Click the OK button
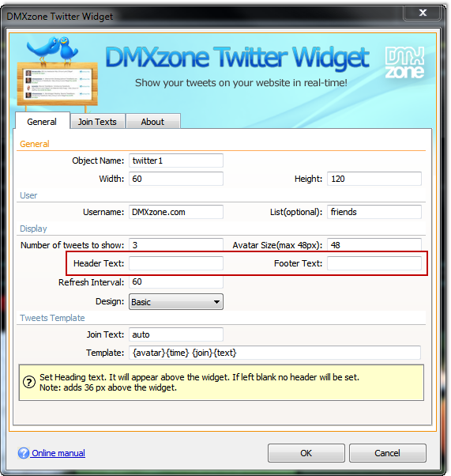This screenshot has width=451, height=476. point(306,453)
